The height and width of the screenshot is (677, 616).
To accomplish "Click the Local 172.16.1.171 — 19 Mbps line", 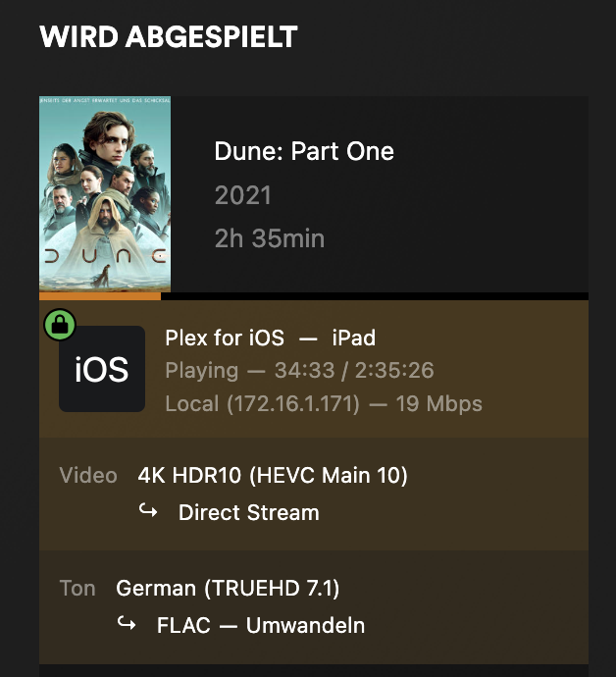I will point(323,403).
